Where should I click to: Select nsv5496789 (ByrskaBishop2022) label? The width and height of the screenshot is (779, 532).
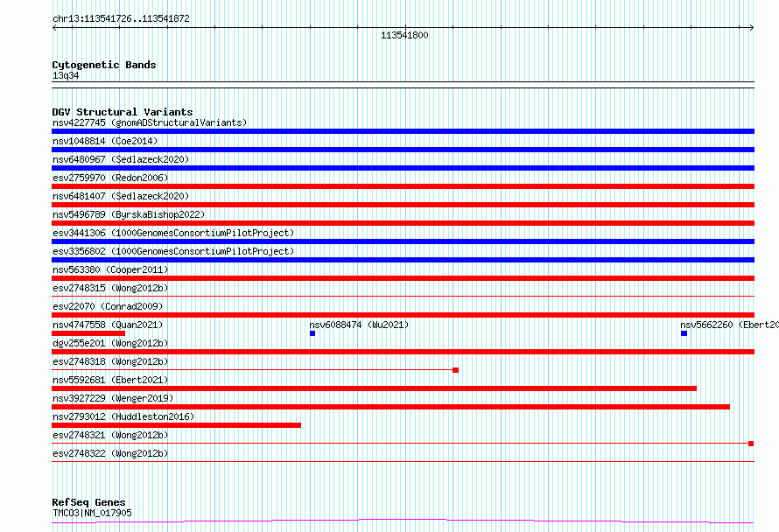click(x=129, y=214)
